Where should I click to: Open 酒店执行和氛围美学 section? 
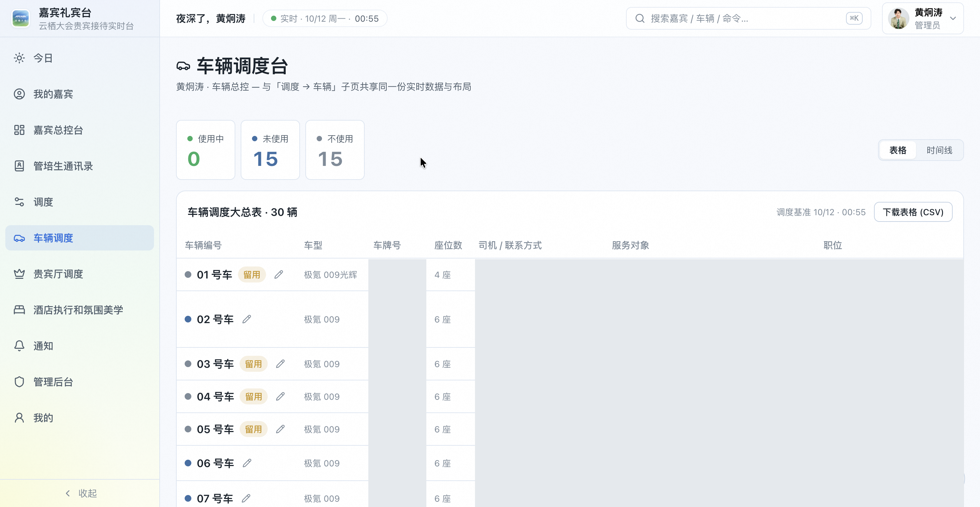click(x=80, y=310)
